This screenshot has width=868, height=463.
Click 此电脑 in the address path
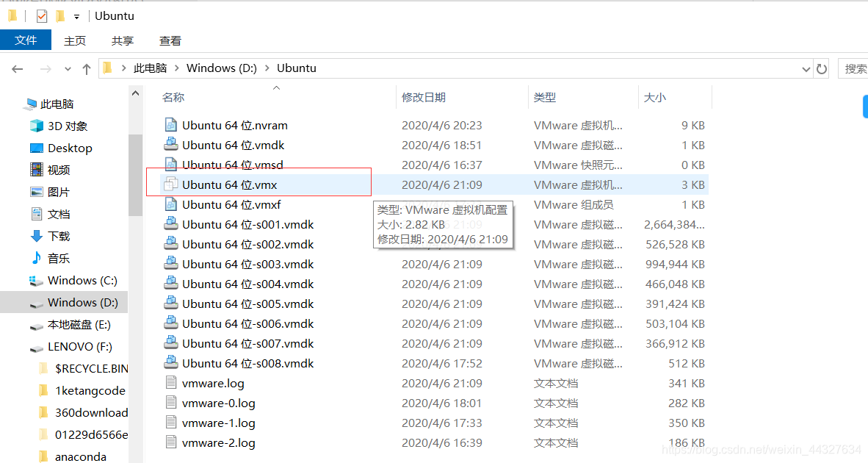pos(150,68)
